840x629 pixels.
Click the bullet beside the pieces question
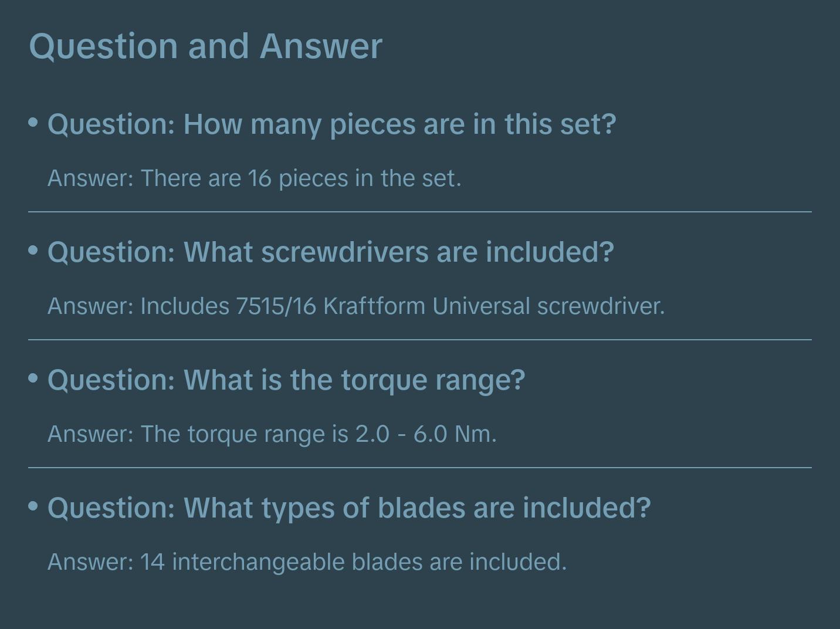tap(33, 122)
